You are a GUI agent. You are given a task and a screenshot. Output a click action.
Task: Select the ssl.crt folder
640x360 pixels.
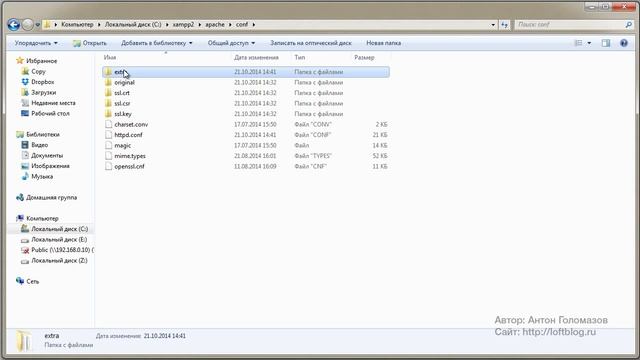122,93
